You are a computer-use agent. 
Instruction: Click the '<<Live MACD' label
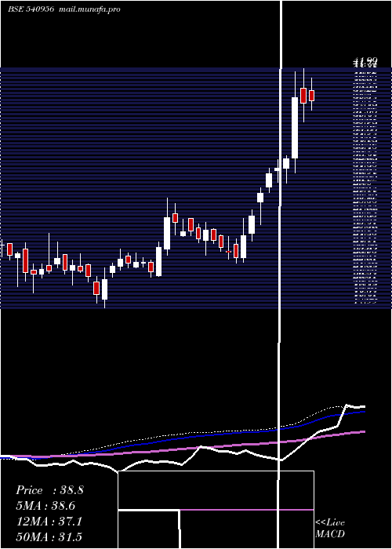(x=330, y=529)
